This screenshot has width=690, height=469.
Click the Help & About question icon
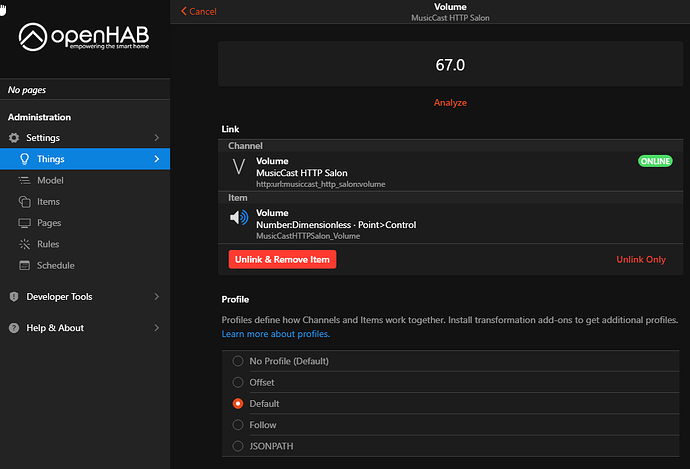(x=14, y=328)
